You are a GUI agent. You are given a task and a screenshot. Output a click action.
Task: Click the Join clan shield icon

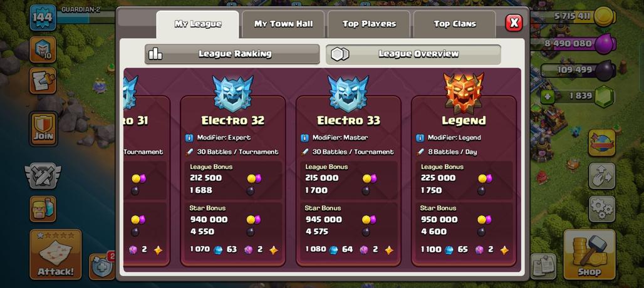[43, 129]
